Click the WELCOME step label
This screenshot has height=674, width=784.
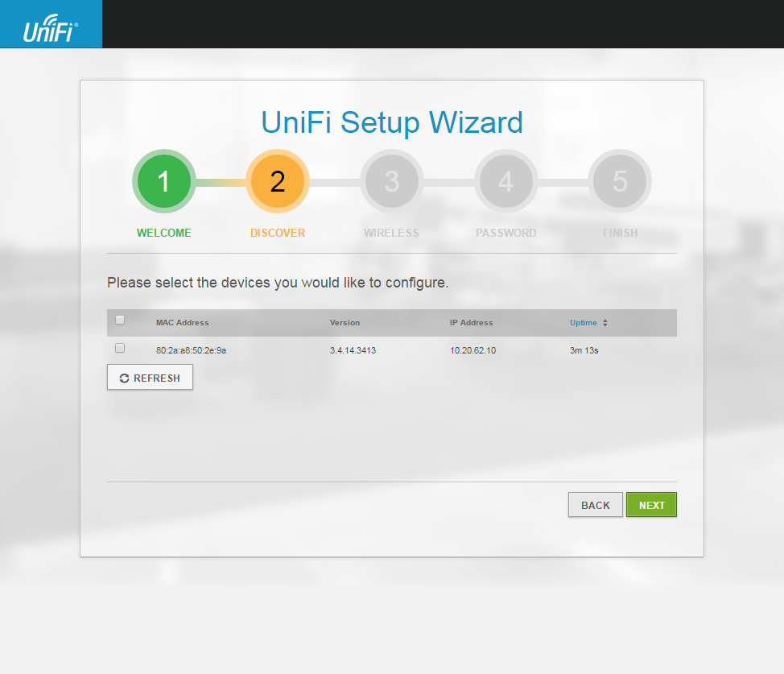pyautogui.click(x=164, y=234)
